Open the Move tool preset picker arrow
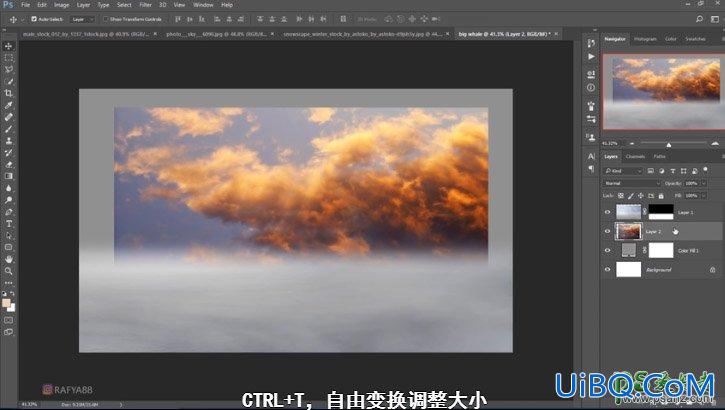 [22, 19]
